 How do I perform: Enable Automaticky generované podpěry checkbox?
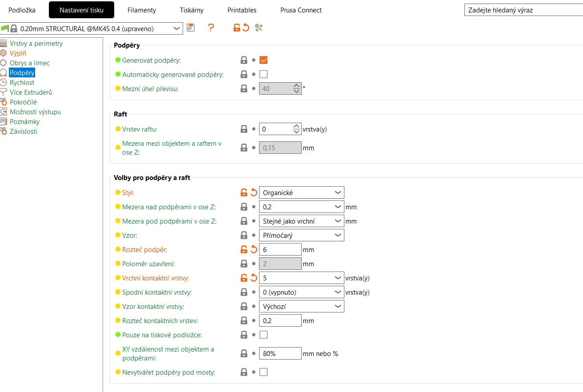[x=264, y=74]
